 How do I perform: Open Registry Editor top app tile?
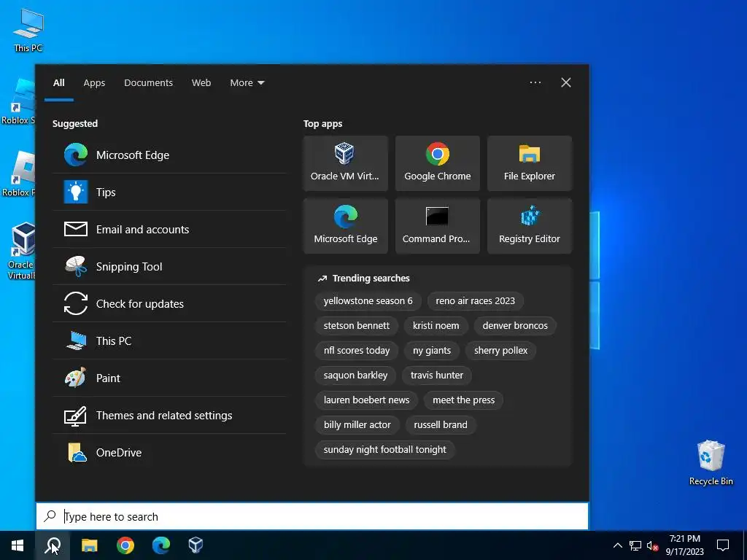pos(530,226)
